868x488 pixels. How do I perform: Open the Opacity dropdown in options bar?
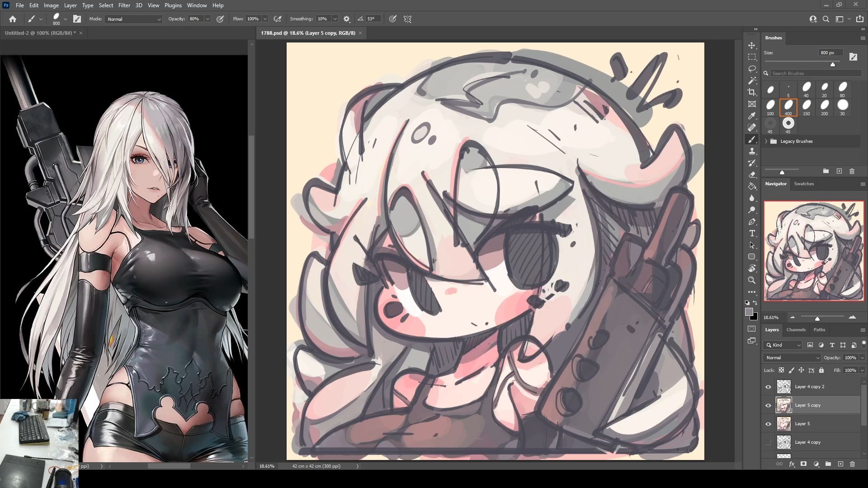pos(208,19)
